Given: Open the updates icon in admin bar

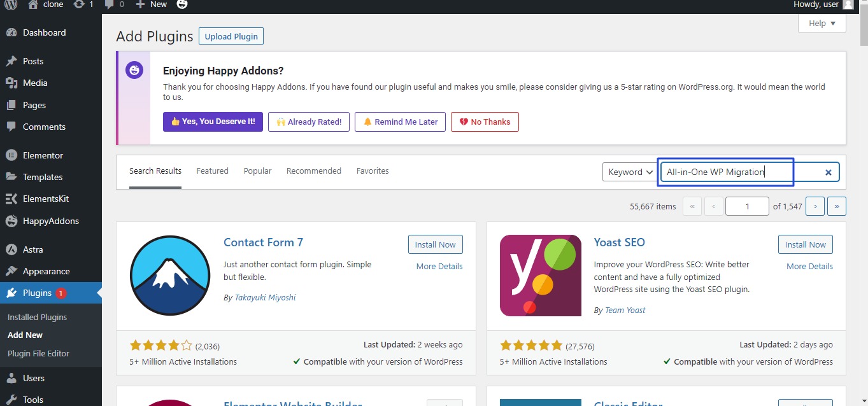Looking at the screenshot, I should (78, 4).
